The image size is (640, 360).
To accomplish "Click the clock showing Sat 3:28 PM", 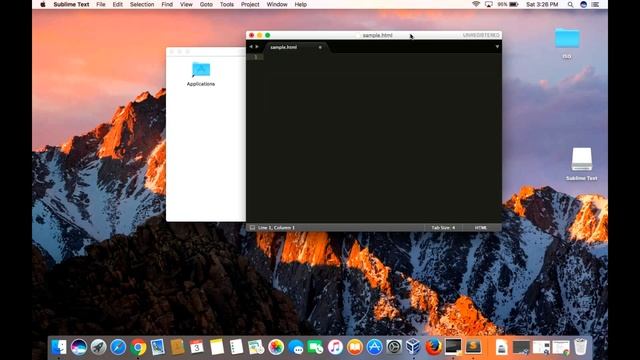I will point(542,4).
